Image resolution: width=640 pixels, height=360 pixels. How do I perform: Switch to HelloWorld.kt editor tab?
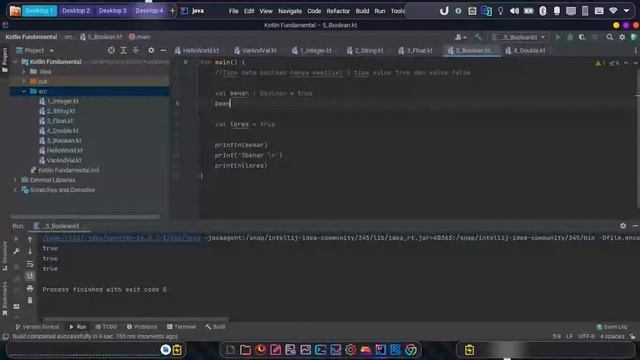click(197, 51)
